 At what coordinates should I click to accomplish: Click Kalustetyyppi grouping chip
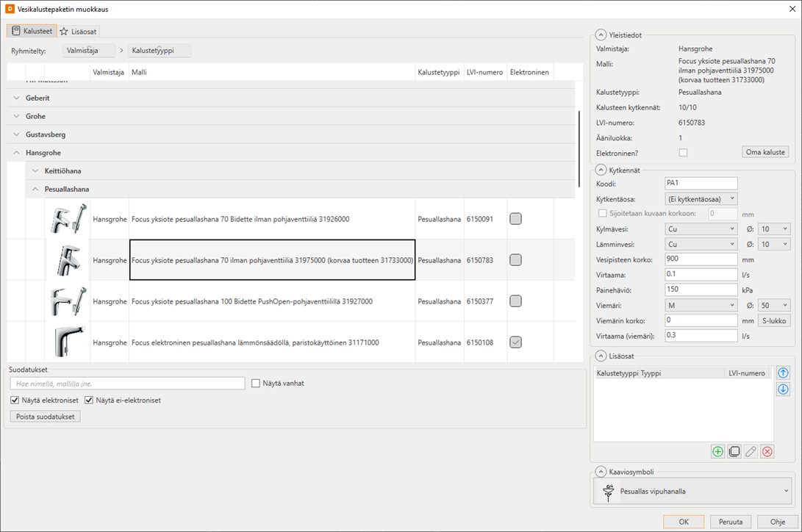coord(159,51)
